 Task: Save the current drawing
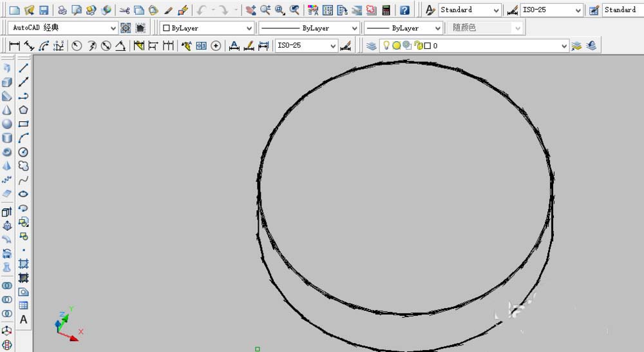pos(44,10)
